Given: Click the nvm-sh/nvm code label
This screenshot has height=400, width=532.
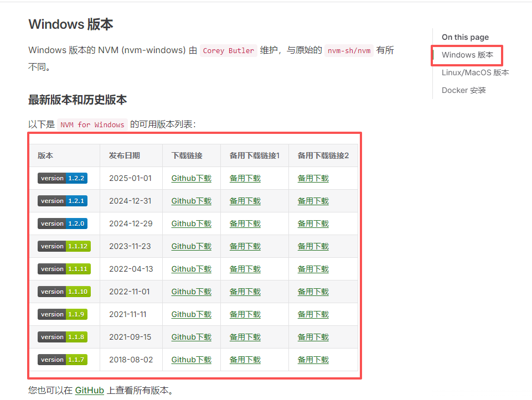Looking at the screenshot, I should 349,50.
